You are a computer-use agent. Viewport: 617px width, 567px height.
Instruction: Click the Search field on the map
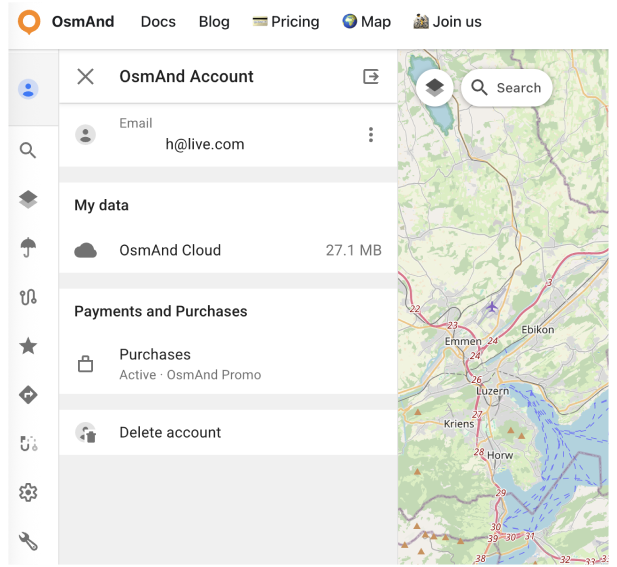[507, 88]
